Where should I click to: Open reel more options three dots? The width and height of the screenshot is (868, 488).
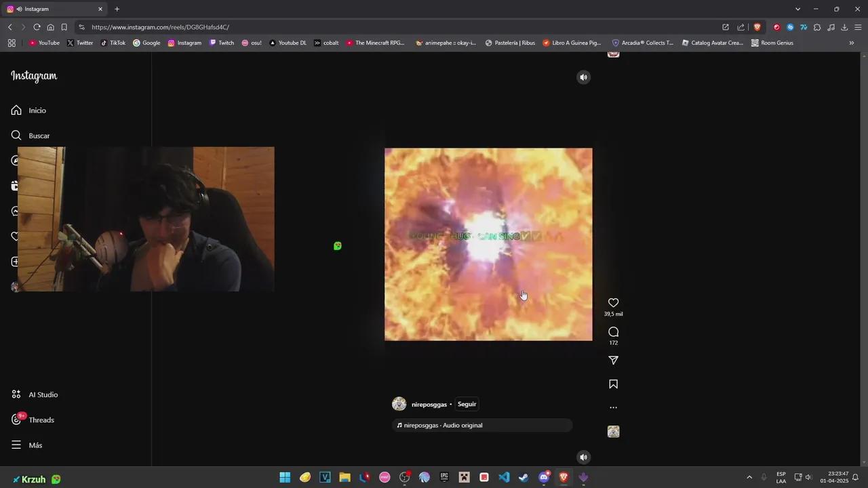tap(613, 408)
